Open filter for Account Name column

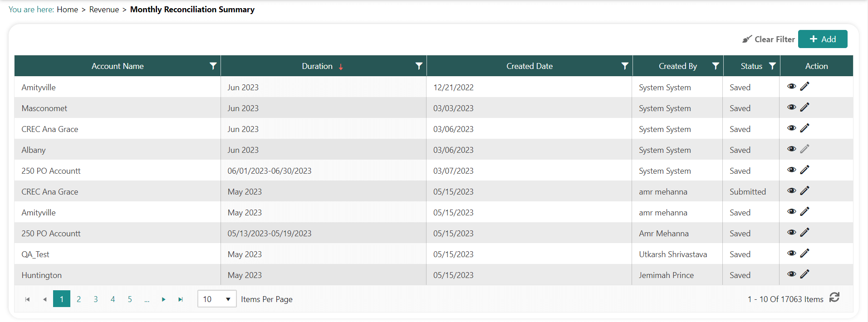pyautogui.click(x=213, y=66)
